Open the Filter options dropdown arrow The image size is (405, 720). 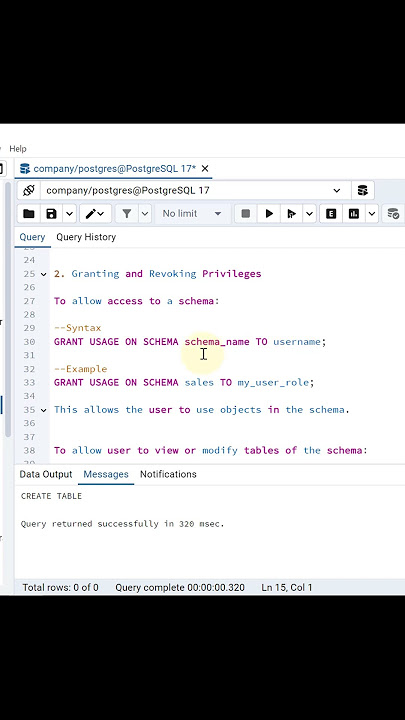pyautogui.click(x=145, y=214)
